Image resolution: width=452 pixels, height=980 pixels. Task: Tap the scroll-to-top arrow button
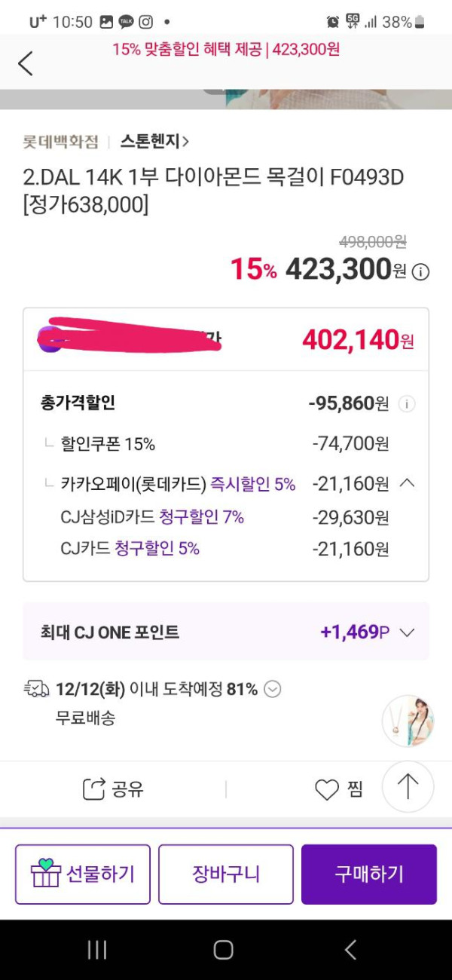pyautogui.click(x=408, y=787)
